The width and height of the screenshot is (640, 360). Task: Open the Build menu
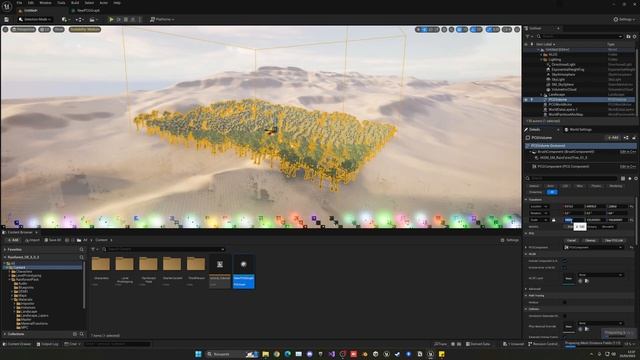[x=75, y=3]
